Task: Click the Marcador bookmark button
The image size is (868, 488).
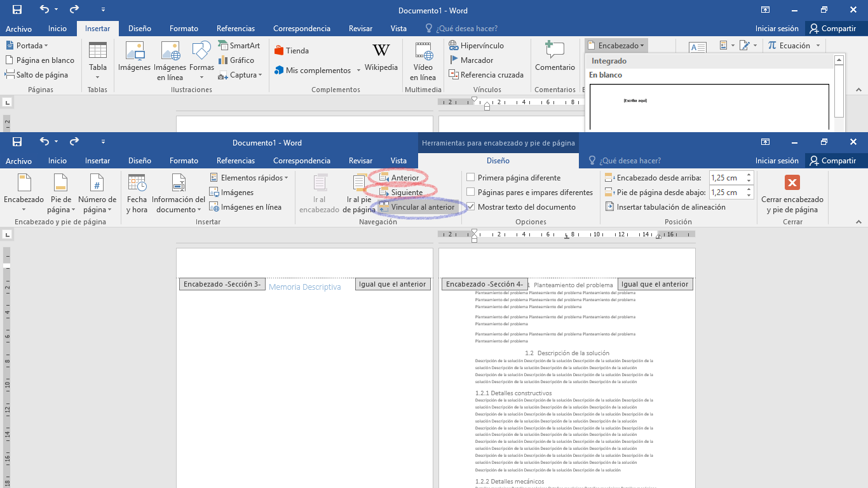Action: pos(471,60)
